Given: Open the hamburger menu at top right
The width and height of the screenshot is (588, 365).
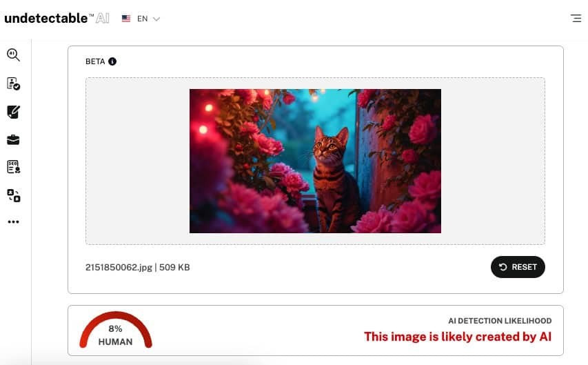Looking at the screenshot, I should tap(576, 18).
